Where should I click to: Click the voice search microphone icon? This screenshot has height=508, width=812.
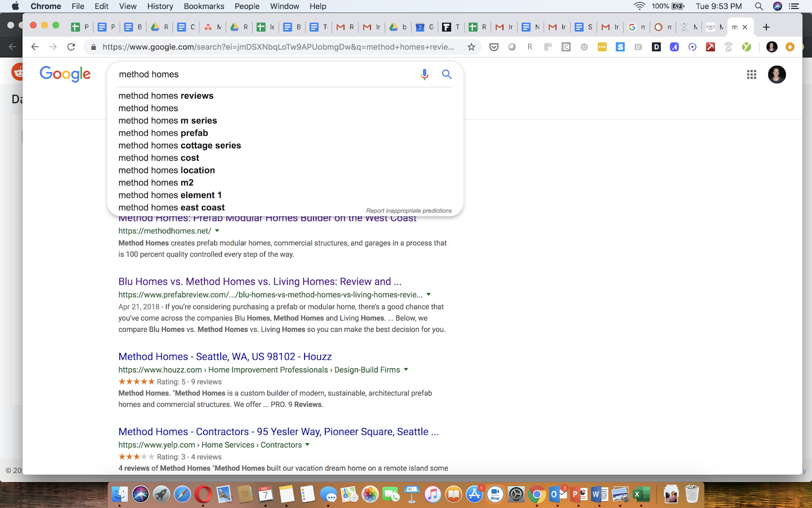[424, 74]
